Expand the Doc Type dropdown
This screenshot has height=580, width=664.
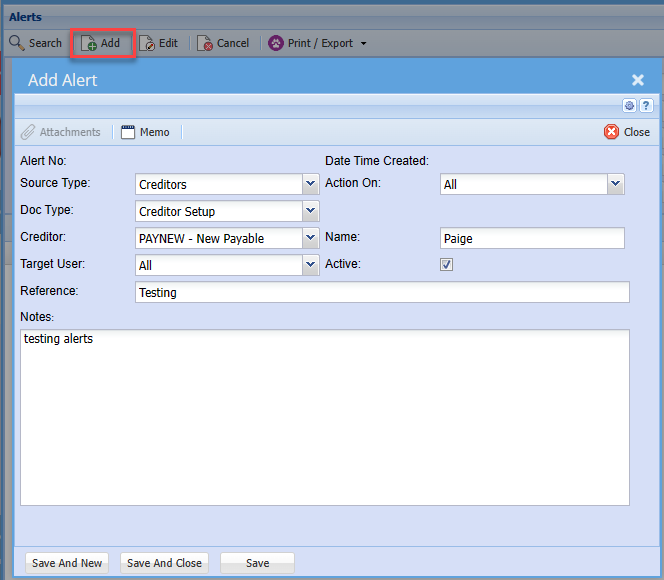coord(310,211)
